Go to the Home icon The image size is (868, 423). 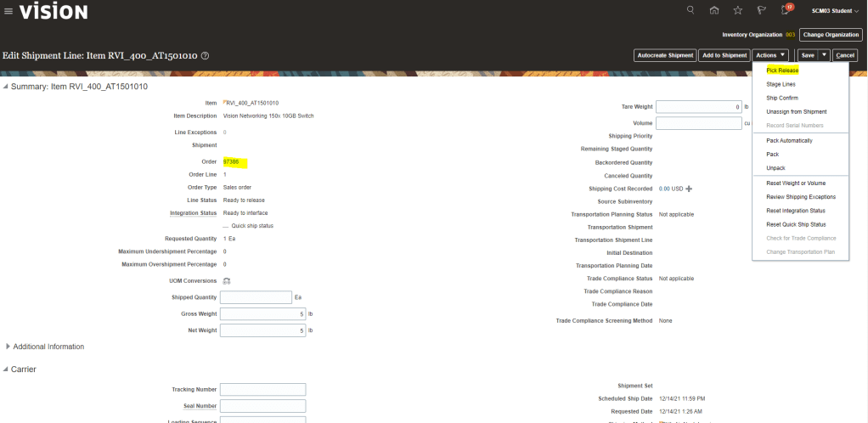click(713, 11)
